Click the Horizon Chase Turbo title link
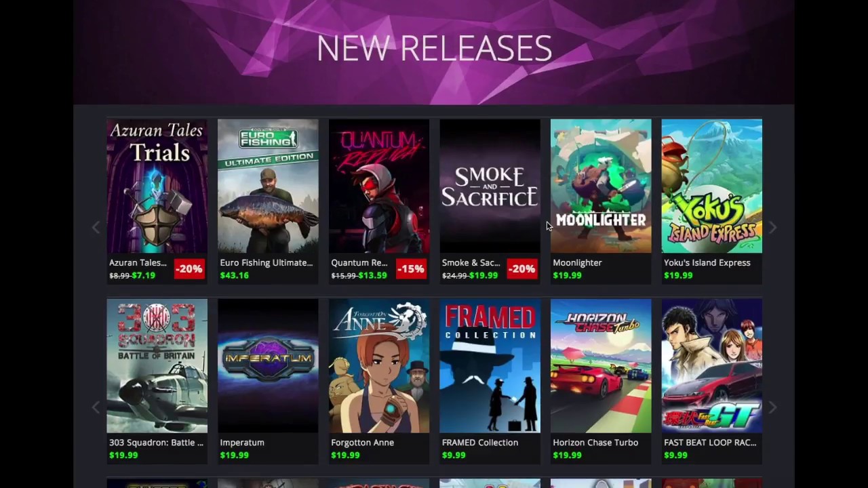 pos(595,443)
